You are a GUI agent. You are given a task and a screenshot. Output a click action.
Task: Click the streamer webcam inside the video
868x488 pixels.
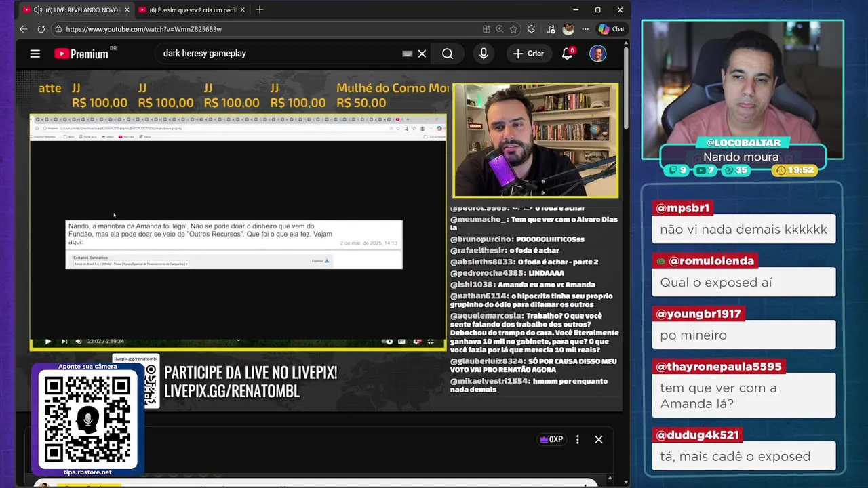tap(536, 140)
